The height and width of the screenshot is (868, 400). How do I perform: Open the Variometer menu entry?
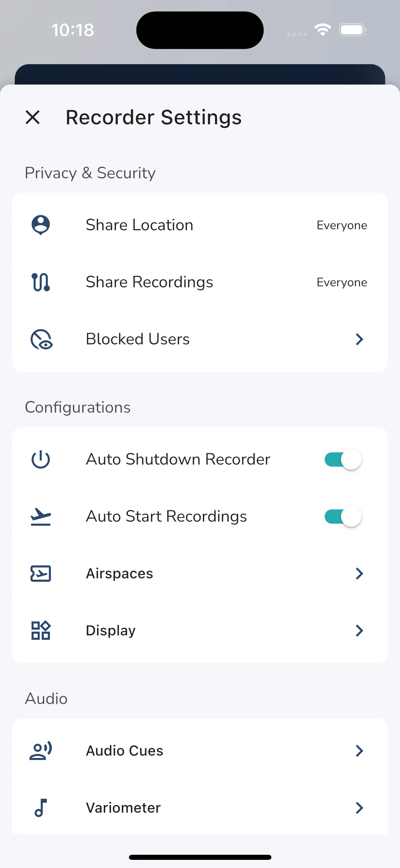click(x=123, y=808)
